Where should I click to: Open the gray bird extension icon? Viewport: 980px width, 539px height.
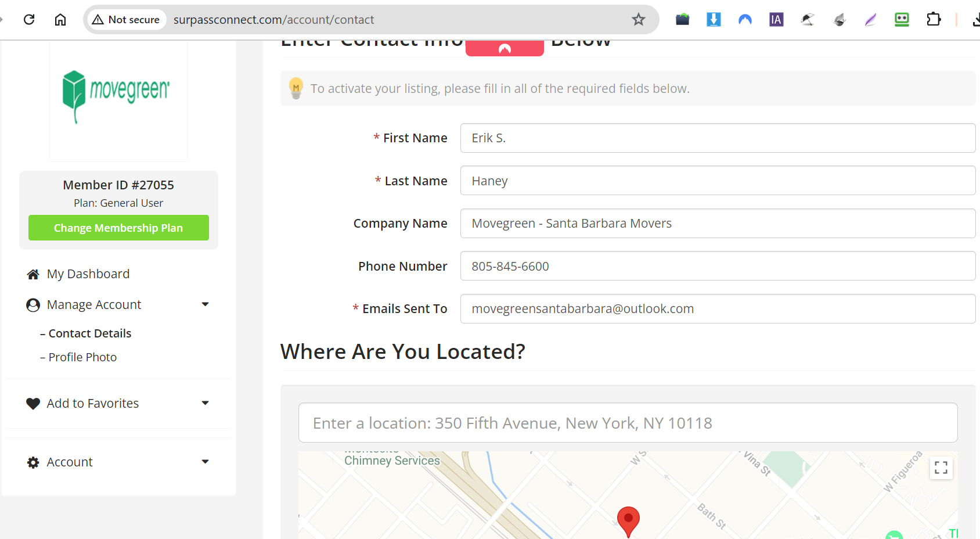click(x=840, y=20)
